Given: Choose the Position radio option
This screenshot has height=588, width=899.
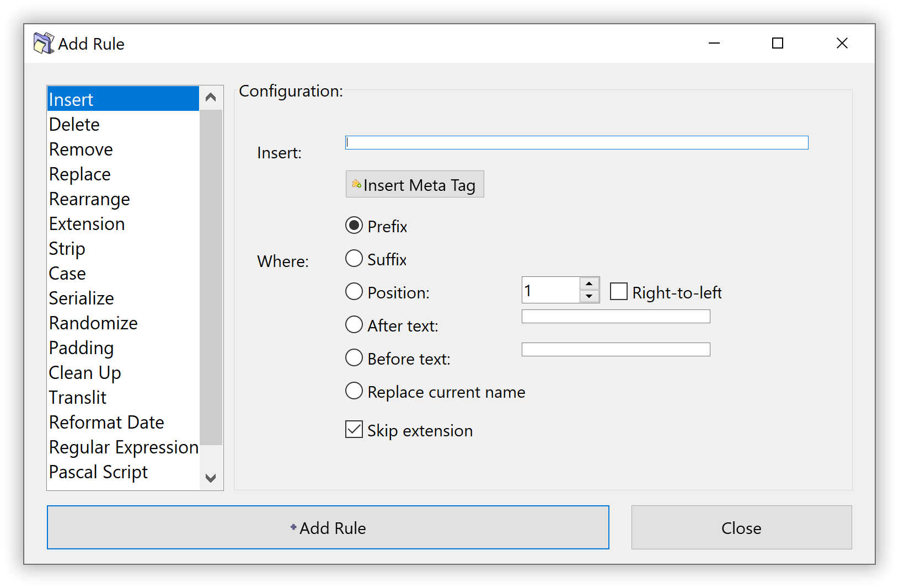Looking at the screenshot, I should pyautogui.click(x=354, y=292).
